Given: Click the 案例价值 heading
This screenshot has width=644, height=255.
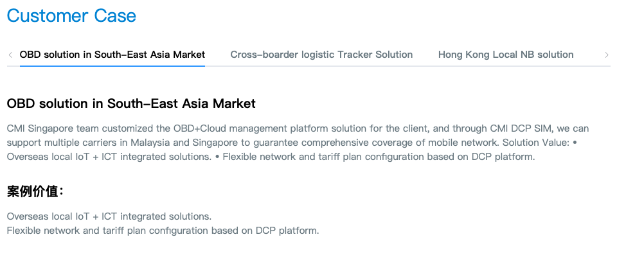Looking at the screenshot, I should pos(35,191).
